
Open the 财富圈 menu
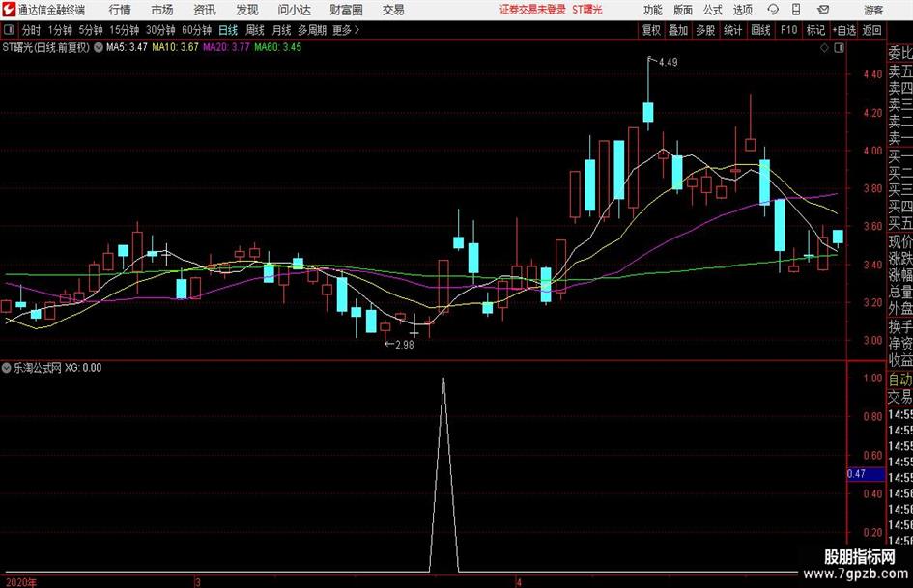[x=346, y=10]
